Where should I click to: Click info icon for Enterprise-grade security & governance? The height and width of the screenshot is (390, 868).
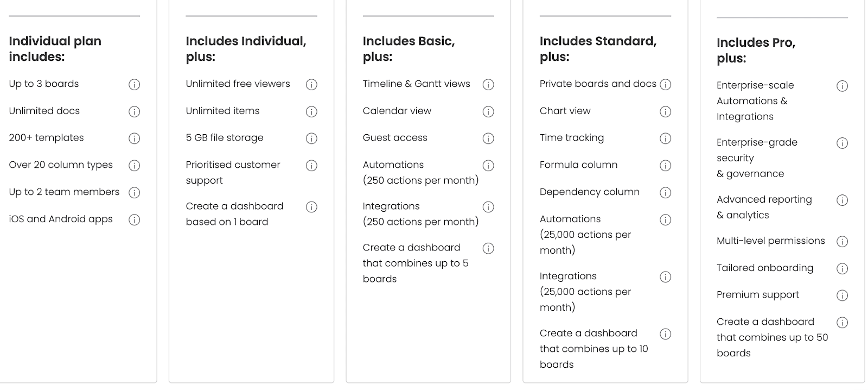pyautogui.click(x=842, y=143)
